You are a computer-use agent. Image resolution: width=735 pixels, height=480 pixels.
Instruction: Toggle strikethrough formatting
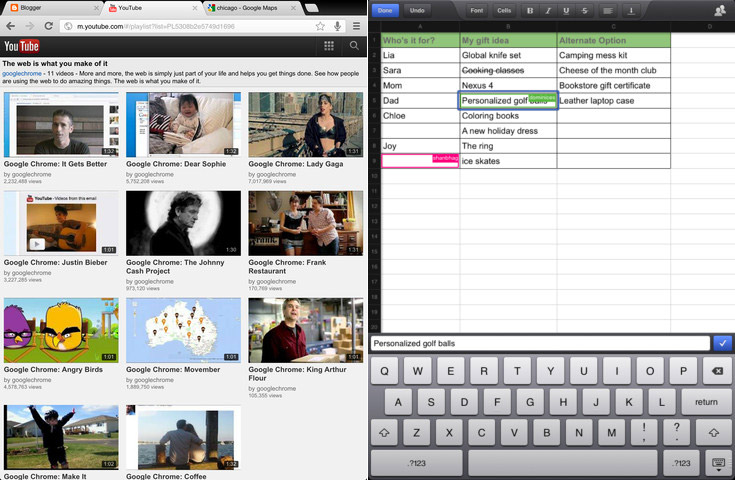585,10
